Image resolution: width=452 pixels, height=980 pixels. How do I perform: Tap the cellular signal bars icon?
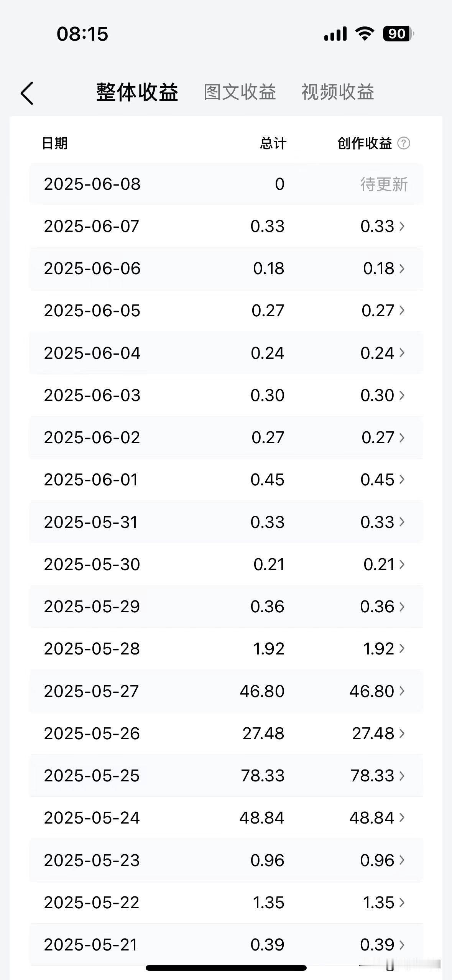click(x=335, y=34)
